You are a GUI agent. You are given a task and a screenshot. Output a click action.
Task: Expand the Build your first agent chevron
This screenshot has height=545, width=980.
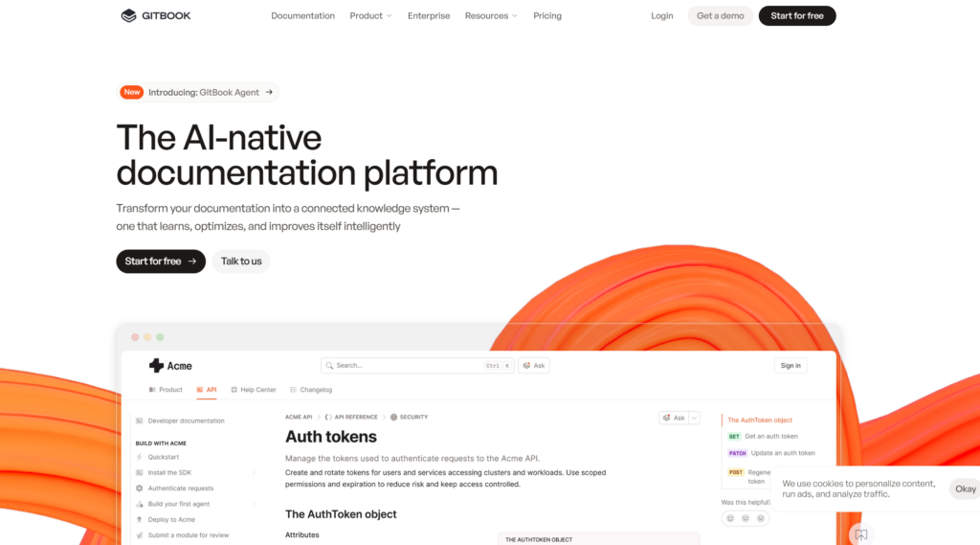254,505
